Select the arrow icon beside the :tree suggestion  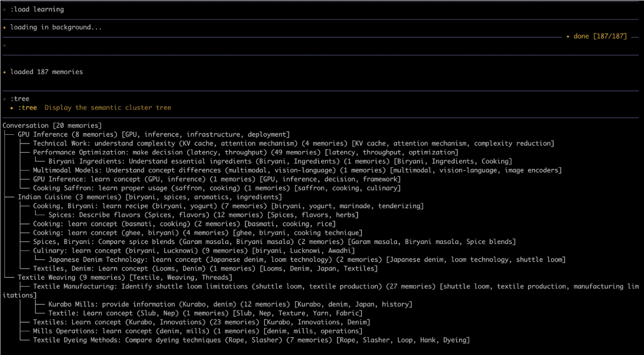click(12, 108)
